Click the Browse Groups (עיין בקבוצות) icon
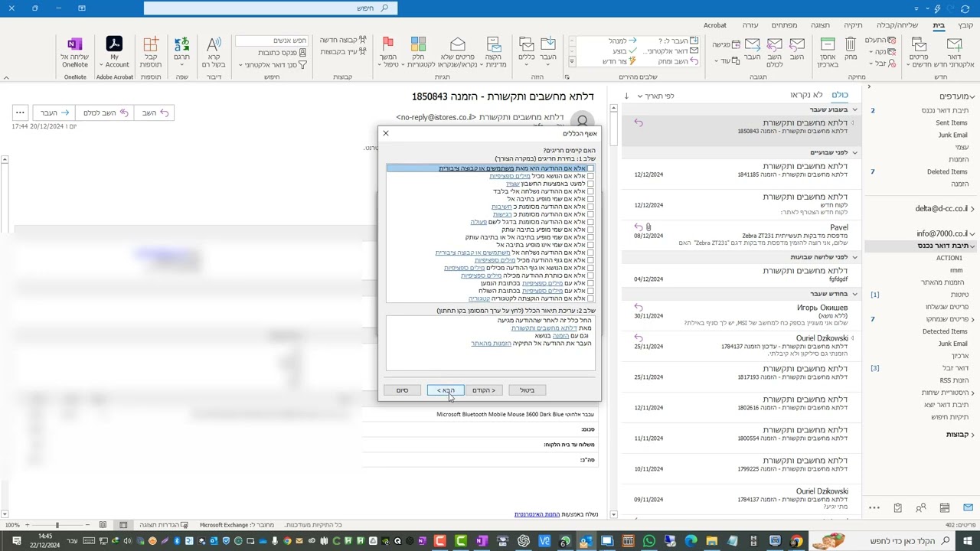Screen dimensions: 980x551 click(363, 52)
